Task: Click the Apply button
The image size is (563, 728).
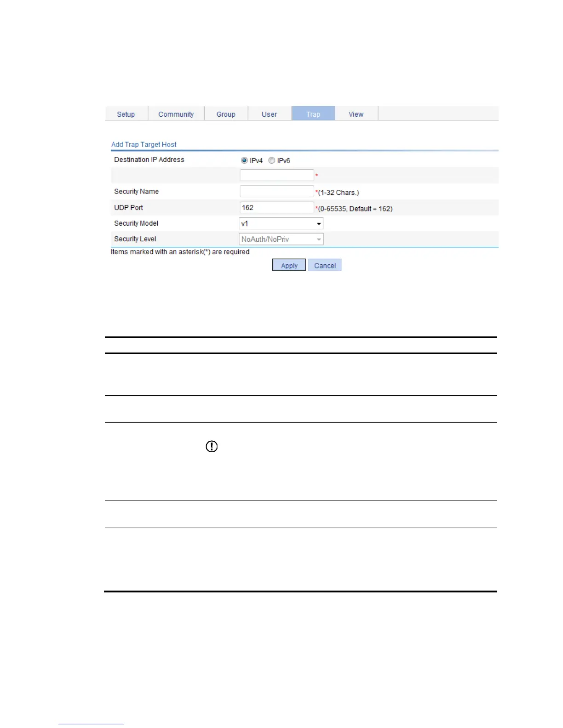Action: pos(289,265)
